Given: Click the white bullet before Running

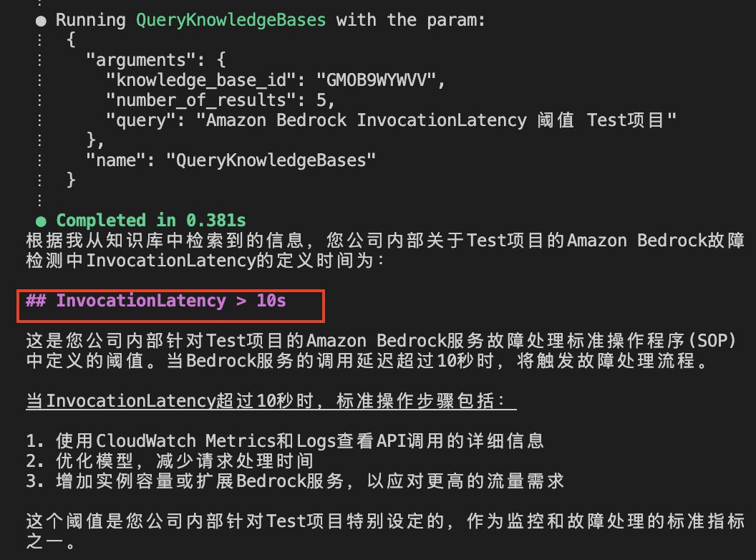Looking at the screenshot, I should point(41,21).
